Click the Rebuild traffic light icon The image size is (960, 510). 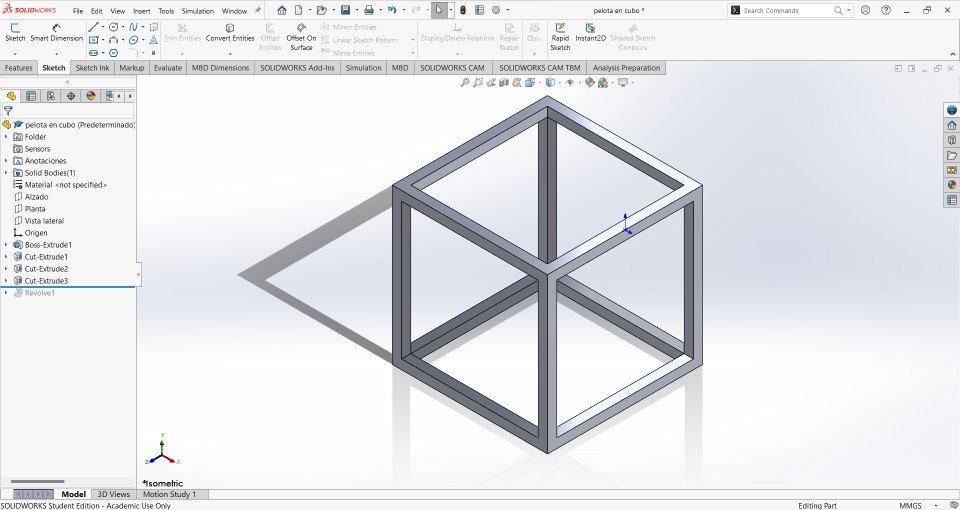coord(463,10)
